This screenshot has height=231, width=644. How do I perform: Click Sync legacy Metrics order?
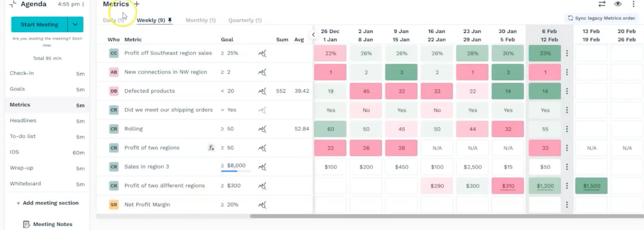pos(602,18)
